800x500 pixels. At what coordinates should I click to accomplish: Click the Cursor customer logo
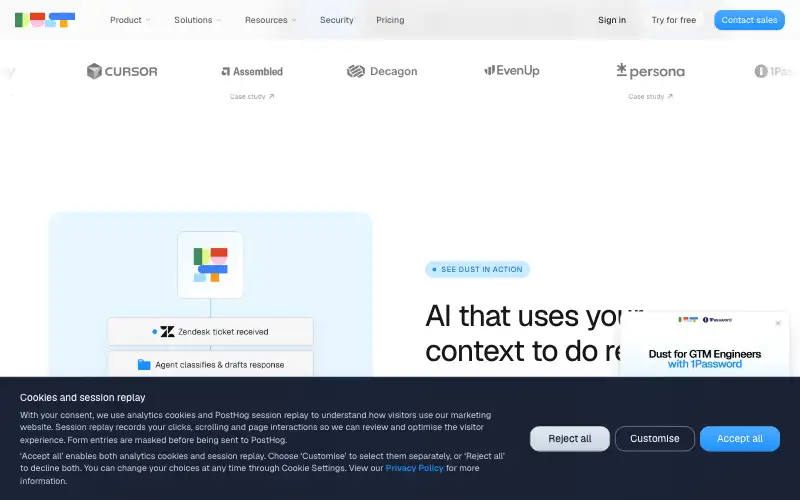tap(122, 71)
